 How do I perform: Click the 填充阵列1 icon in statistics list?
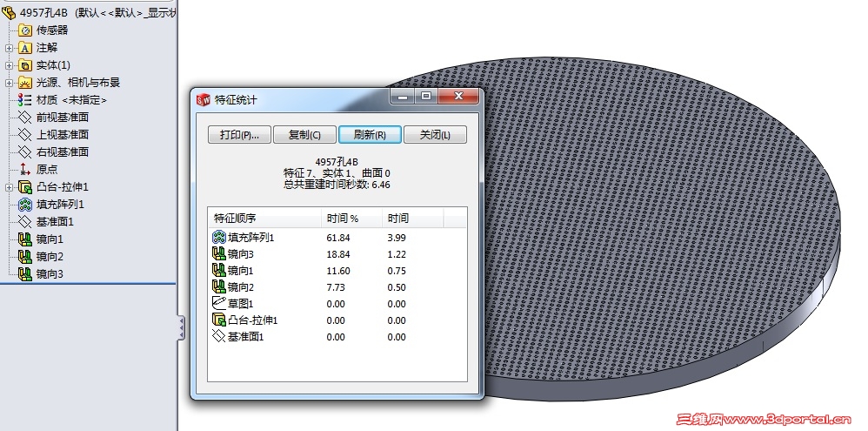tap(219, 238)
